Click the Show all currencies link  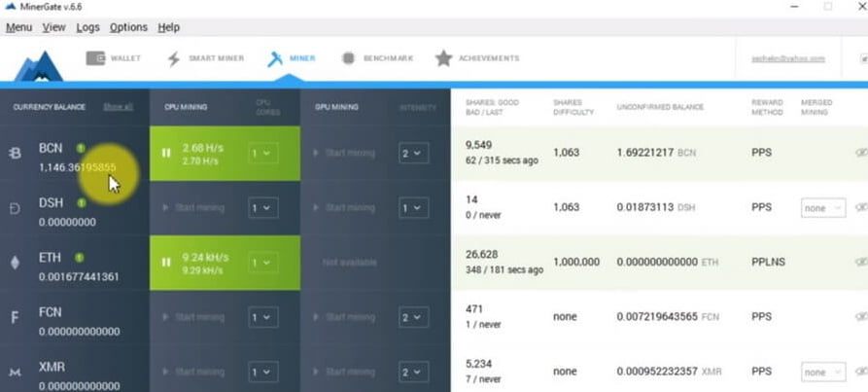[118, 107]
